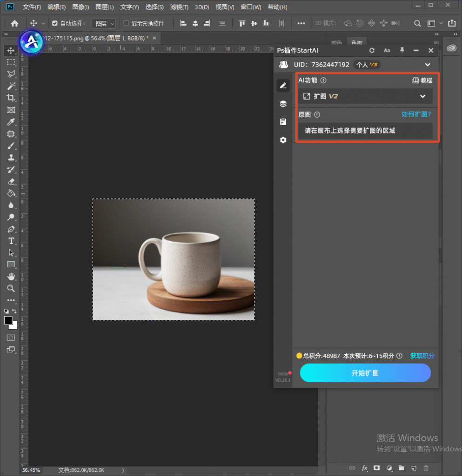Open the 窗口(W) menu
Screen dimensions: 462x476
pos(251,7)
